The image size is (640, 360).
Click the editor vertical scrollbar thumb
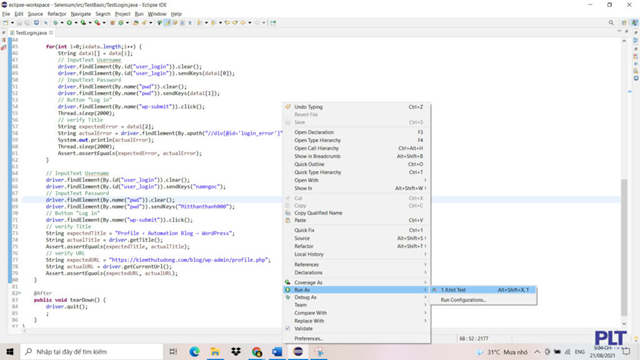(624, 247)
